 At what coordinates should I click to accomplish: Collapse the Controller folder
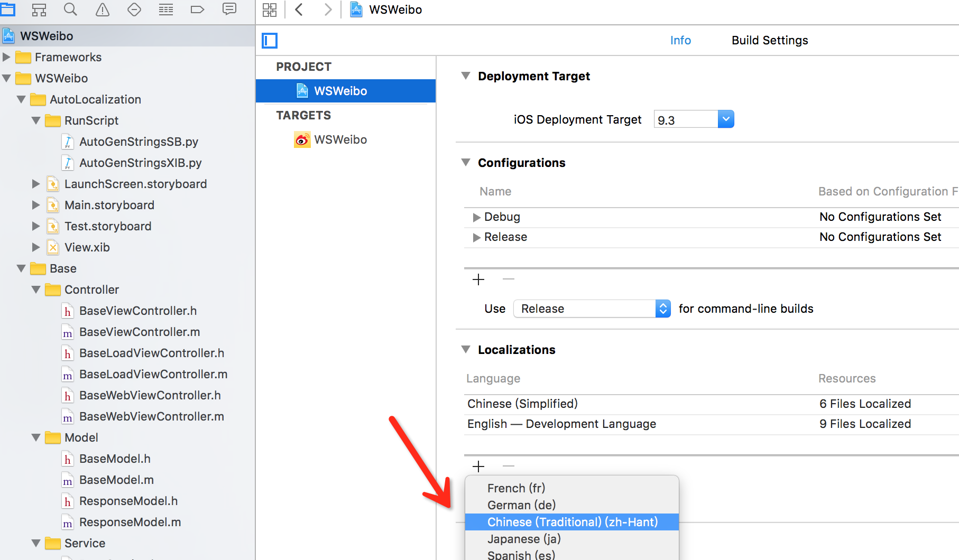(x=36, y=290)
